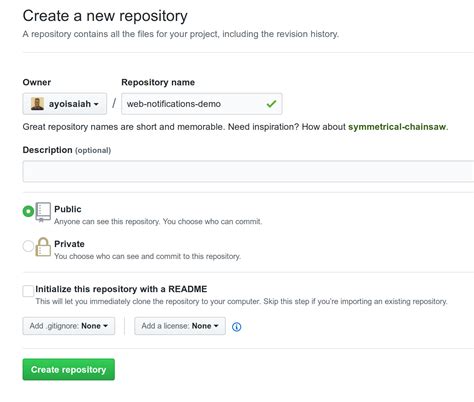Use the suggested name symmetrical-chainsaw
474x402 pixels.
click(x=397, y=127)
